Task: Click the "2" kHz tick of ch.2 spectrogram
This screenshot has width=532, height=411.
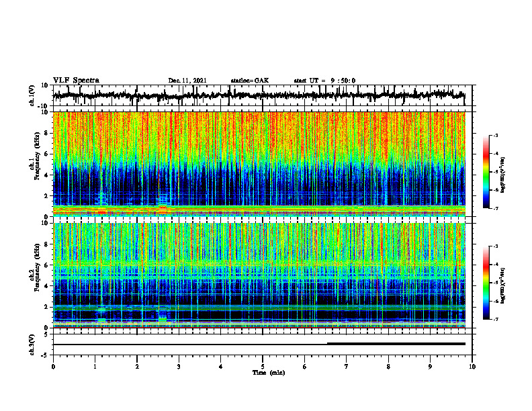Action: 48,307
